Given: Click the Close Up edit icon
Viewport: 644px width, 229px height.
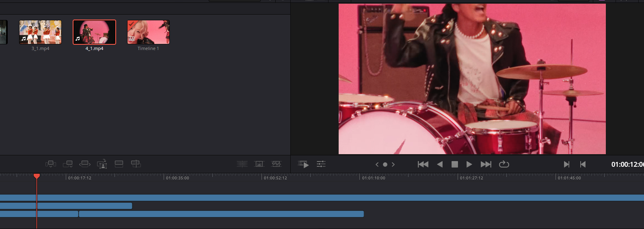Looking at the screenshot, I should coord(102,164).
